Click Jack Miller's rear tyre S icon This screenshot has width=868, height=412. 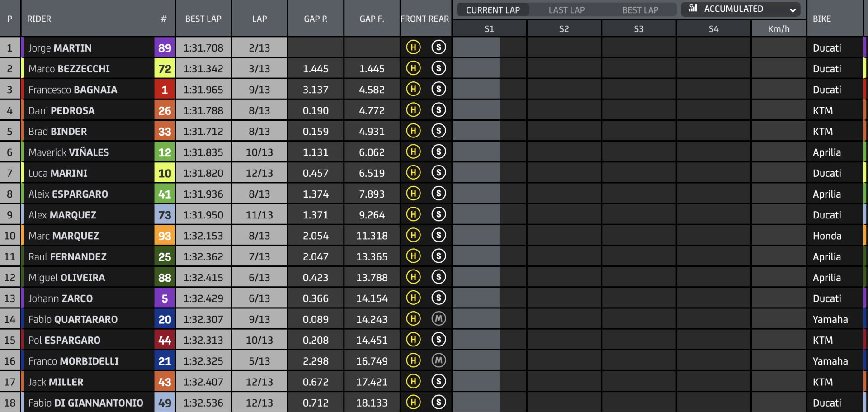(x=439, y=381)
